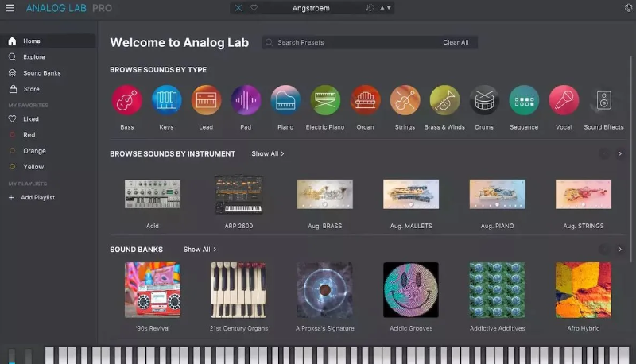Select the Aug. STRINGS instrument

click(584, 194)
